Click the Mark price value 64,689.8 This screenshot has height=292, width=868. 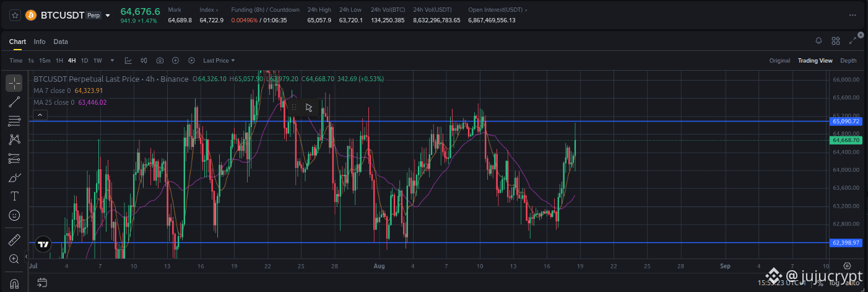click(180, 20)
